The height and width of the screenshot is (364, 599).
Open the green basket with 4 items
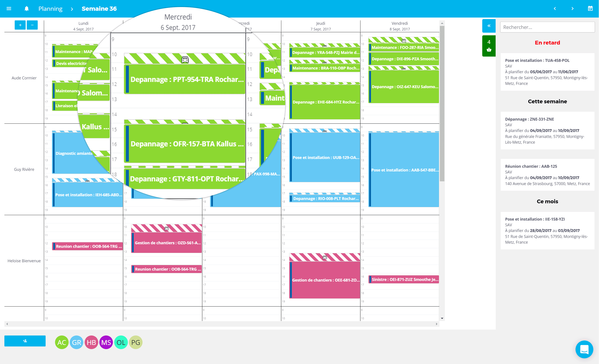point(489,46)
